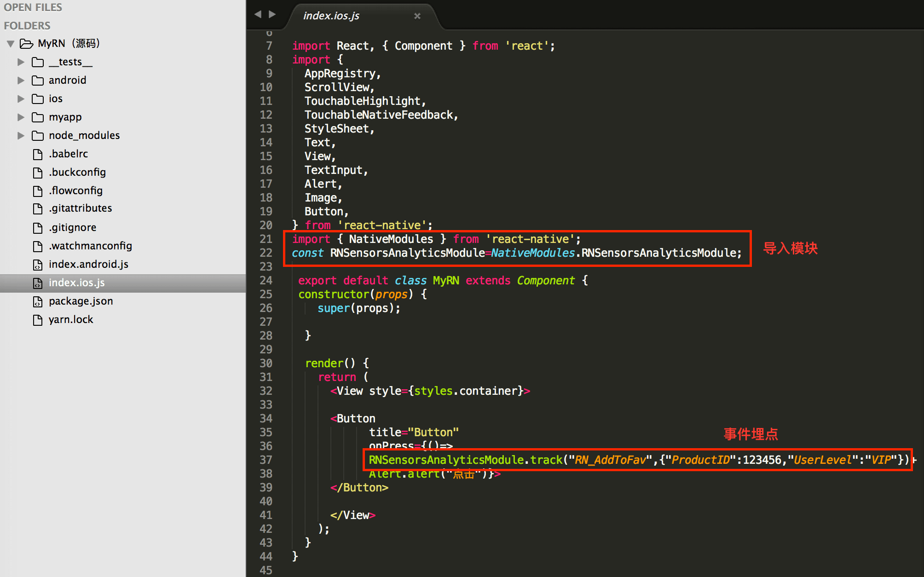Click line number 24 in the gutter

pos(266,281)
